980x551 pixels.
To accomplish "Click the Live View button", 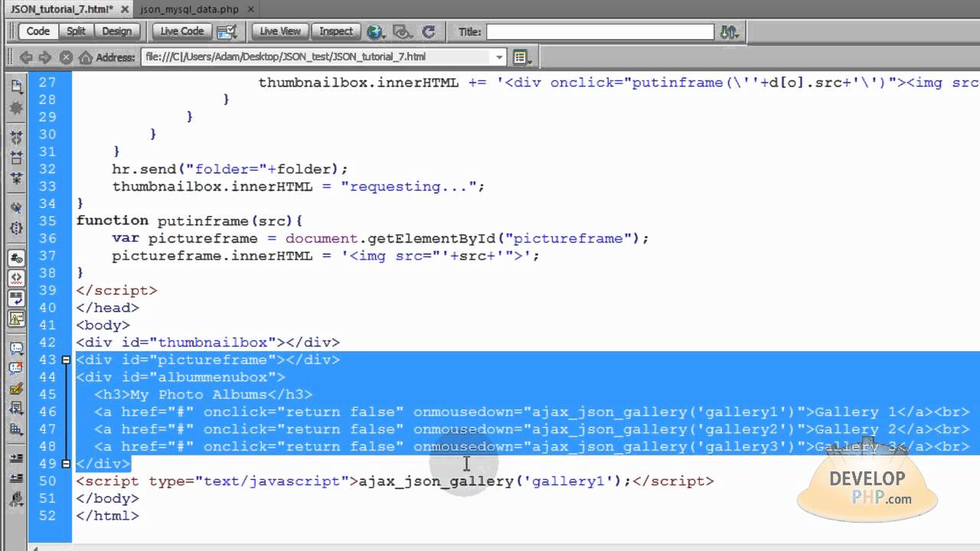I will coord(279,31).
